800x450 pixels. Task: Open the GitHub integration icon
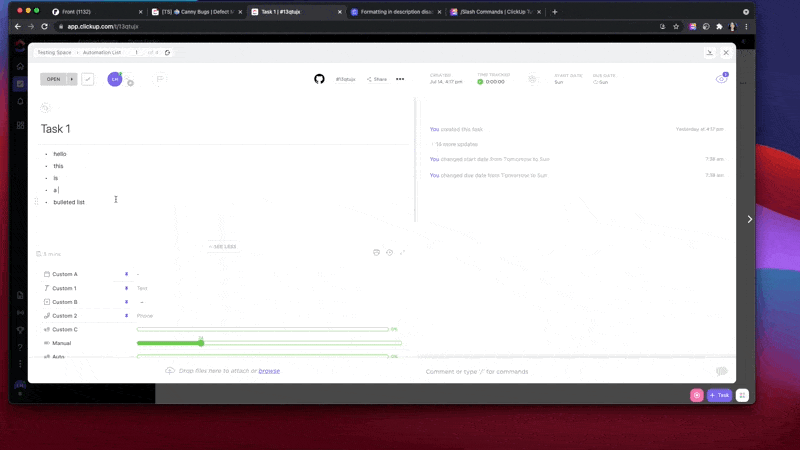319,79
